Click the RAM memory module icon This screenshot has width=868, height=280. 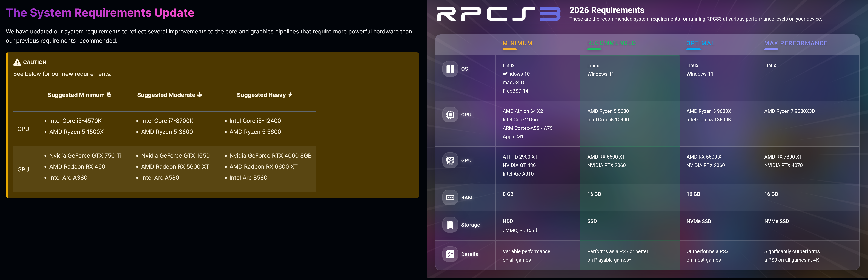(450, 197)
